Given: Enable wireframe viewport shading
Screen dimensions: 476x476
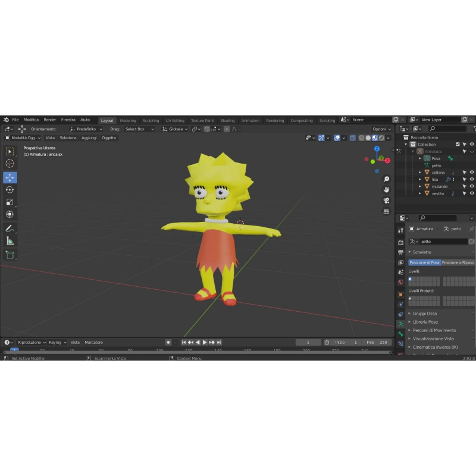Looking at the screenshot, I should (x=361, y=138).
